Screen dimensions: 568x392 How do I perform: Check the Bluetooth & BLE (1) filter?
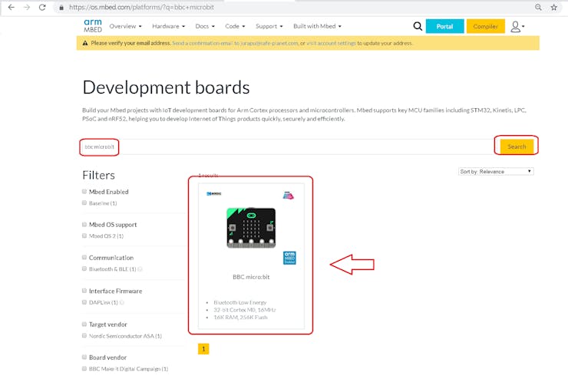click(84, 269)
